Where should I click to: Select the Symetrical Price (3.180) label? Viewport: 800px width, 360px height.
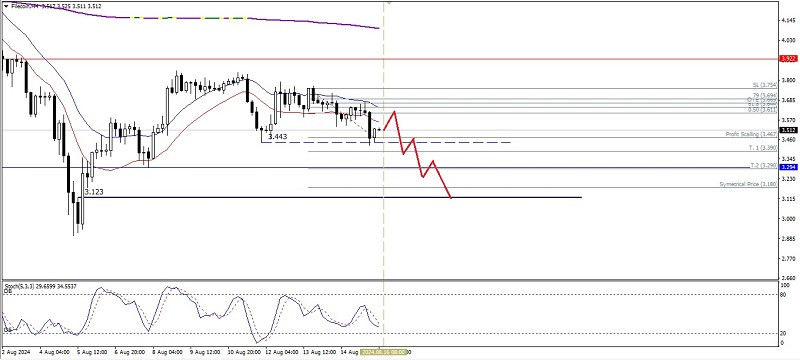748,184
